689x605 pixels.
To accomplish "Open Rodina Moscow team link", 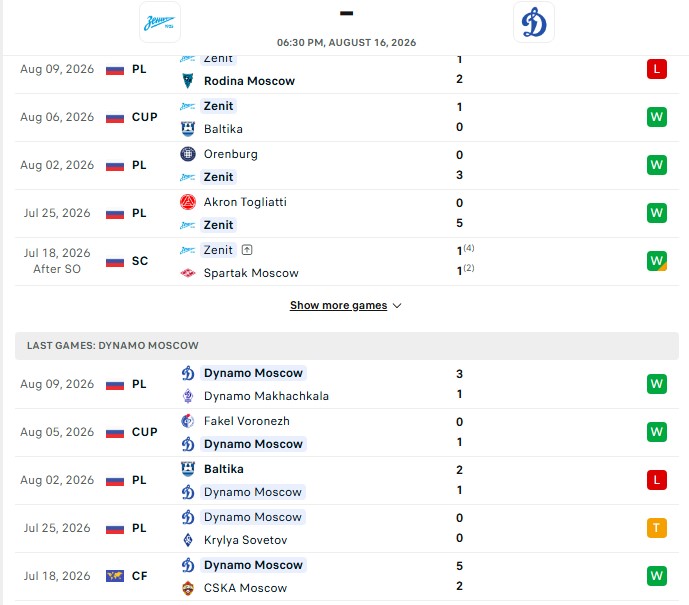I will [249, 81].
